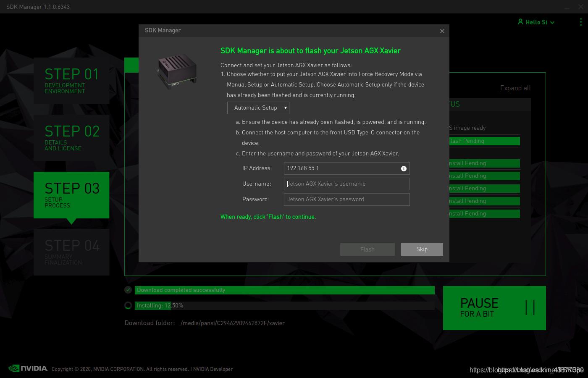
Task: Open the NVIDIA Developer link in footer
Action: coord(213,369)
